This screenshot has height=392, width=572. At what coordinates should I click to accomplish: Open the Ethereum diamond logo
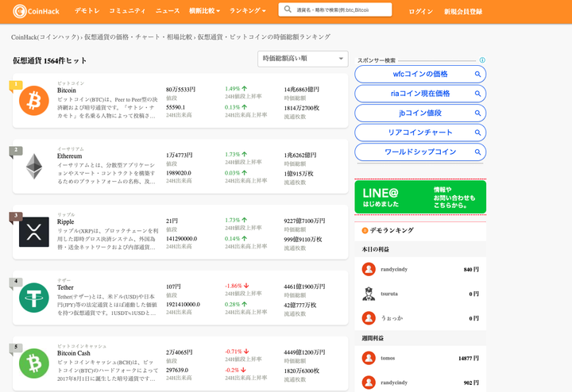(34, 166)
